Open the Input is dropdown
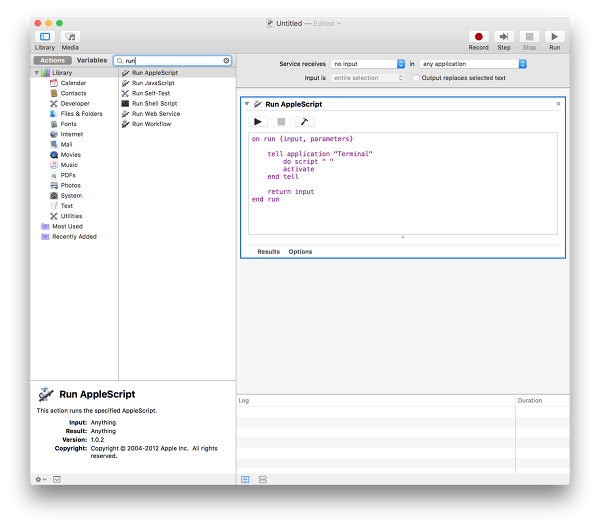This screenshot has height=528, width=600. click(367, 78)
